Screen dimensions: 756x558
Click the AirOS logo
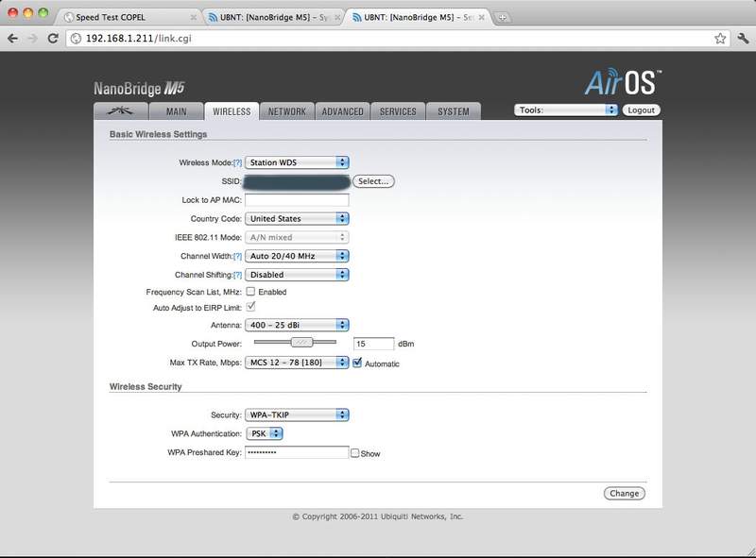point(623,82)
